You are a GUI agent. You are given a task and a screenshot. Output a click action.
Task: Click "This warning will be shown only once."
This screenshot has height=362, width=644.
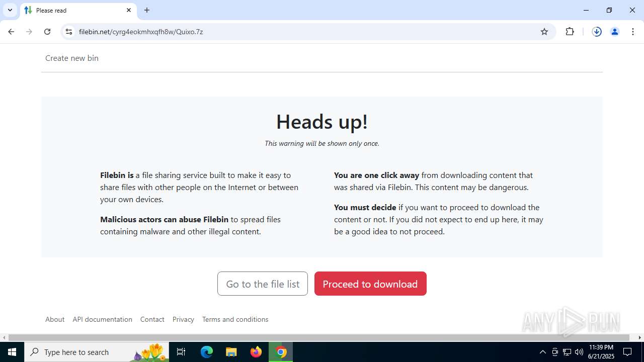(322, 143)
